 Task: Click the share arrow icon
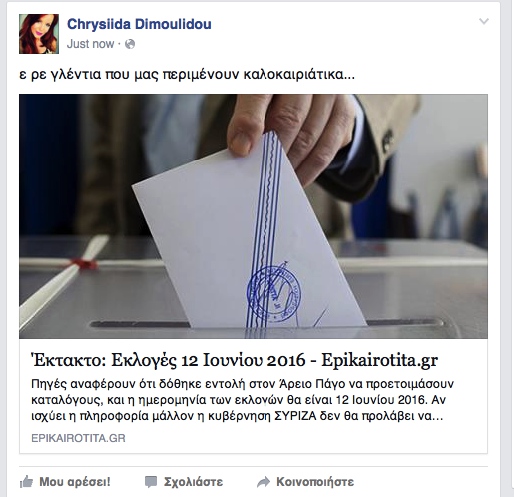[263, 482]
